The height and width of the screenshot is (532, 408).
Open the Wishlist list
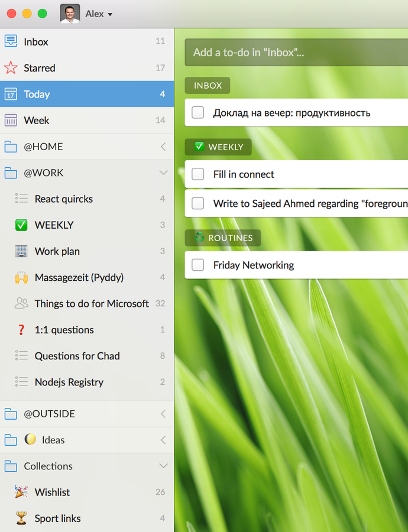pyautogui.click(x=87, y=492)
